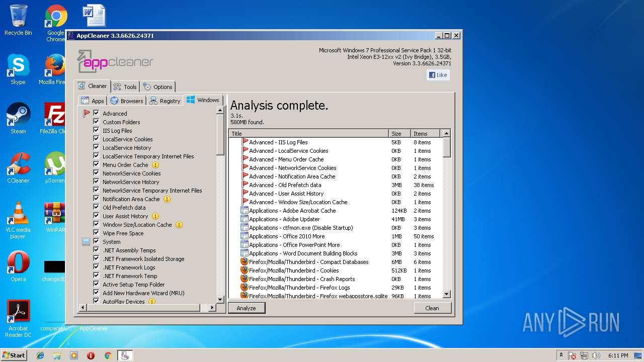The image size is (644, 362).
Task: Select Applications - Adobe Updater row
Action: 336,219
